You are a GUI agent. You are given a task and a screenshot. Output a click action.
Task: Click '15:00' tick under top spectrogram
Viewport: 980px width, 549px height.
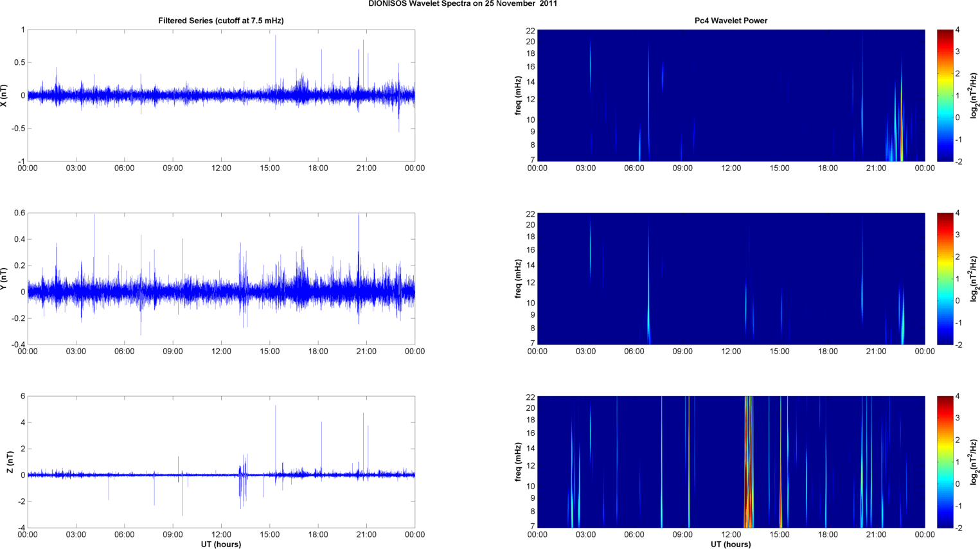click(x=780, y=168)
